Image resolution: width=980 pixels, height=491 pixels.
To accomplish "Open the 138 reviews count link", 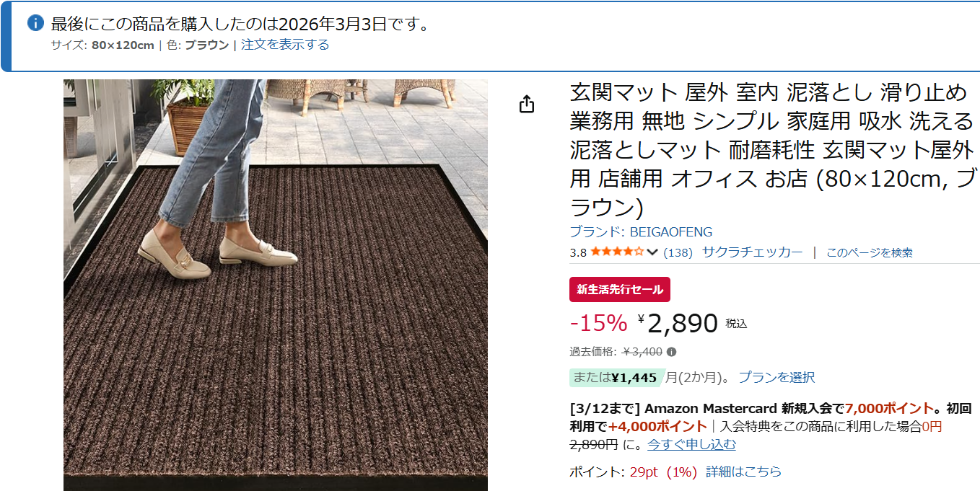I will point(678,252).
